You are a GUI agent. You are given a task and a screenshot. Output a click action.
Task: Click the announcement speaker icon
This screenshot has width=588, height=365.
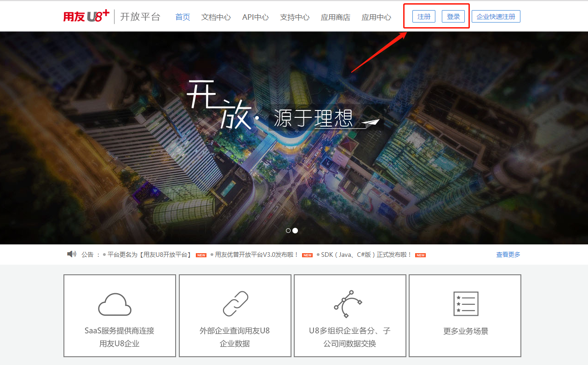pyautogui.click(x=71, y=254)
